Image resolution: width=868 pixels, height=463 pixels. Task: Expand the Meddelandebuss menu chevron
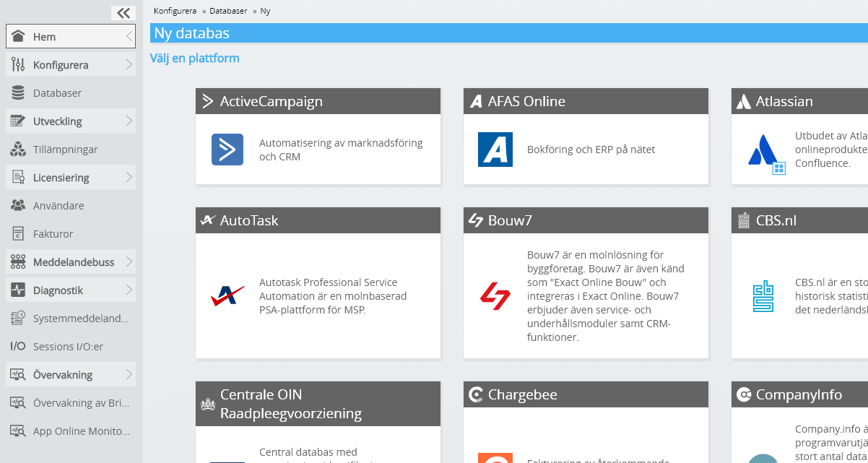click(x=129, y=261)
